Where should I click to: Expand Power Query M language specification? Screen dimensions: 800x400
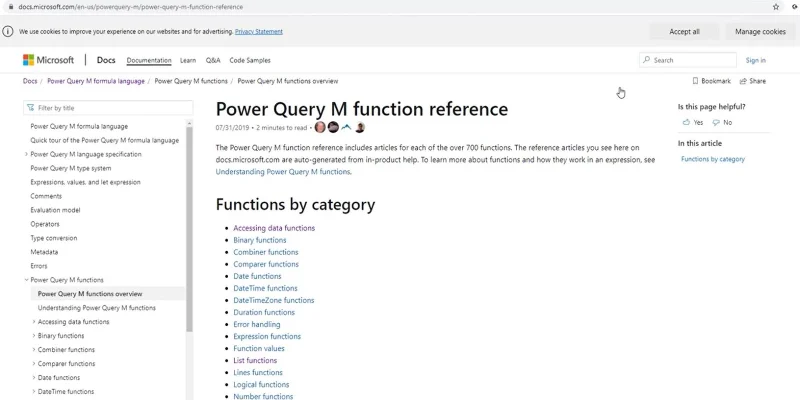[26, 154]
